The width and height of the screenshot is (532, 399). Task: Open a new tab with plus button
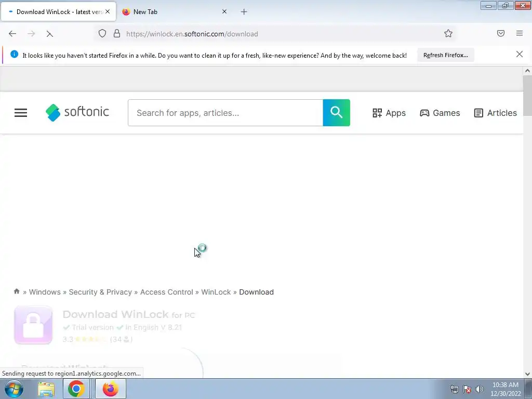point(244,12)
